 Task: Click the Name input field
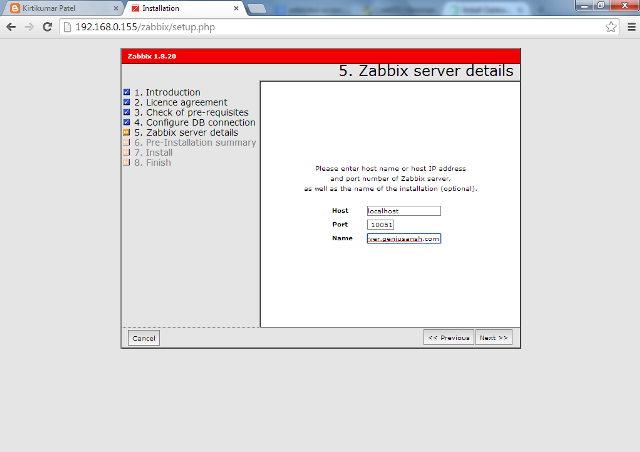coord(404,238)
